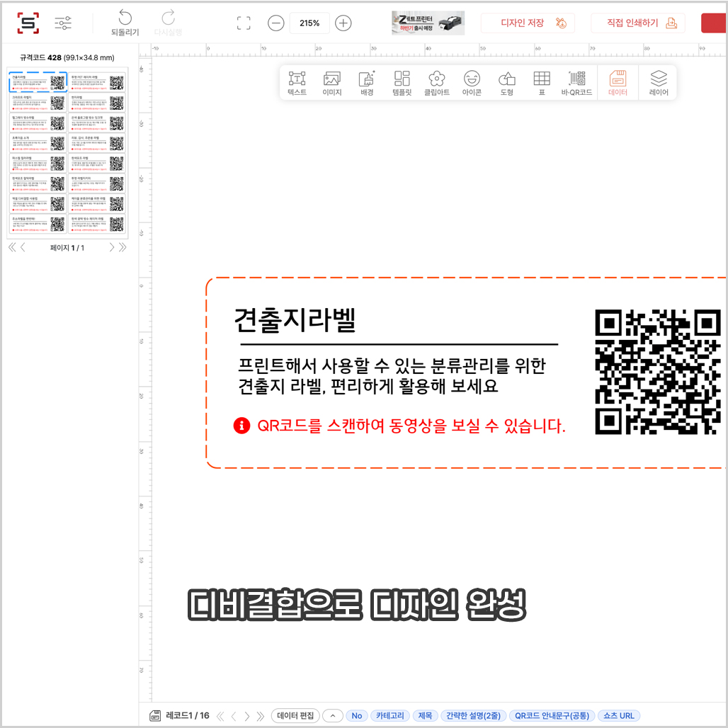Go to next record arrow
728x728 pixels.
(x=247, y=716)
